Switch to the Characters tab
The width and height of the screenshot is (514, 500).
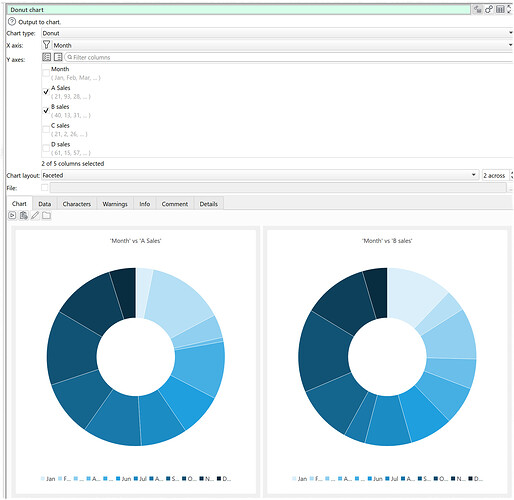click(77, 204)
